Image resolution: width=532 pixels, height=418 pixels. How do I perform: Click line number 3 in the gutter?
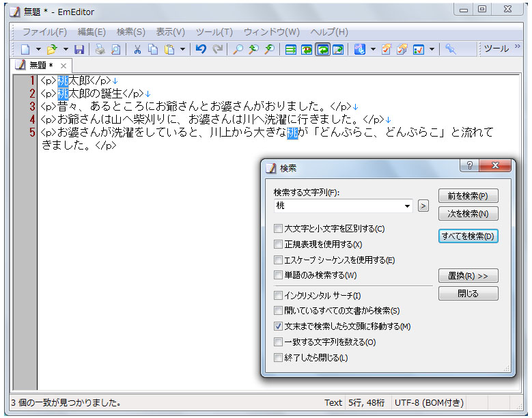point(32,106)
